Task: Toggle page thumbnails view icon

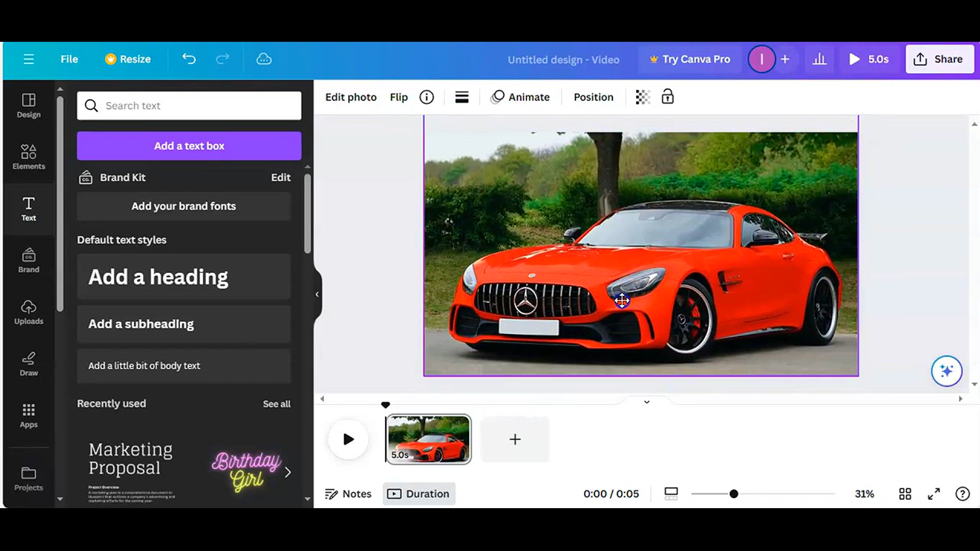Action: pos(671,494)
